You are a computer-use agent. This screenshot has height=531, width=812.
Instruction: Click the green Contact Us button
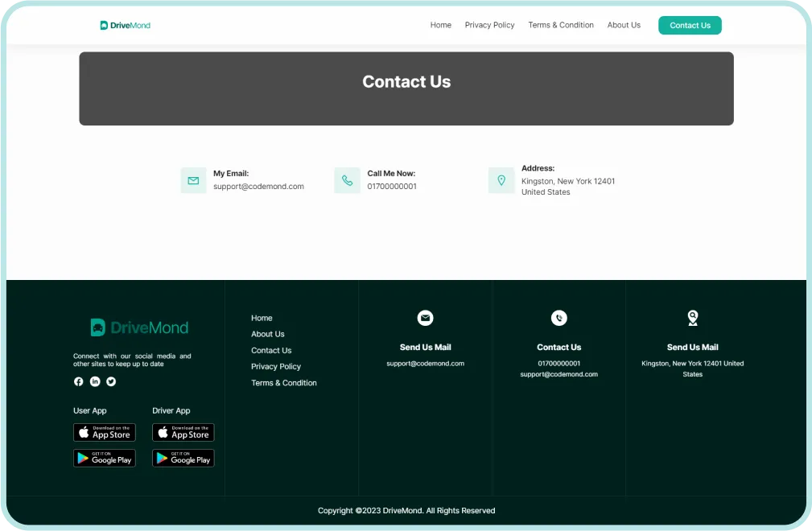point(690,26)
